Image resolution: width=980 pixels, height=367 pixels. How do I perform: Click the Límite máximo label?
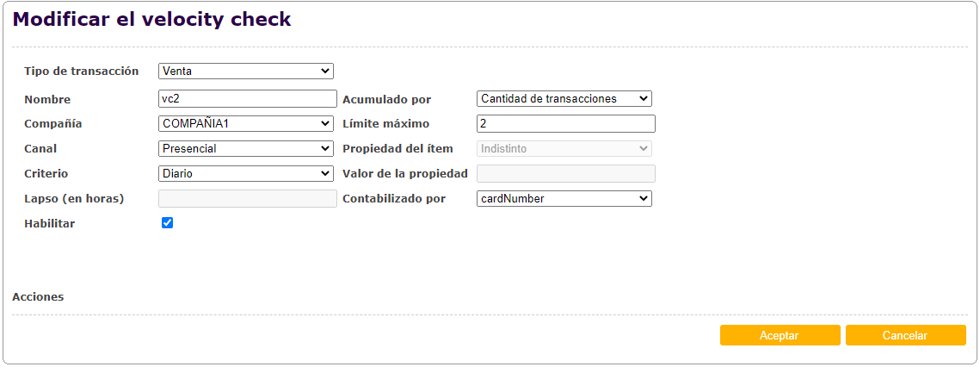click(x=385, y=123)
